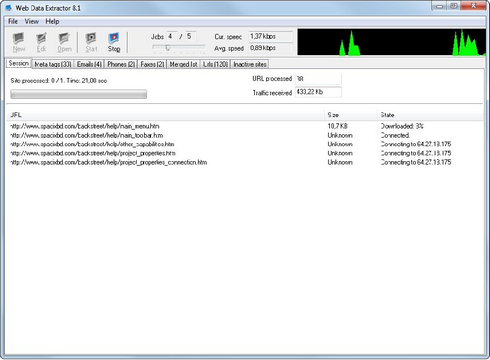The width and height of the screenshot is (490, 360).
Task: Click the site processed progress bar
Action: coord(79,94)
